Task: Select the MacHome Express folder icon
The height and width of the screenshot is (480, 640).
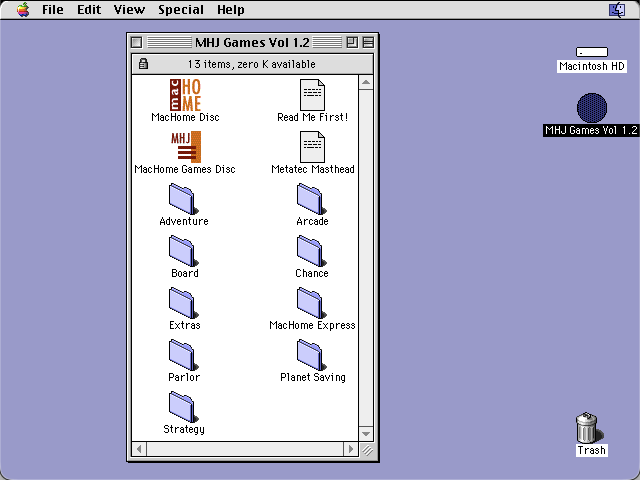Action: coord(312,303)
